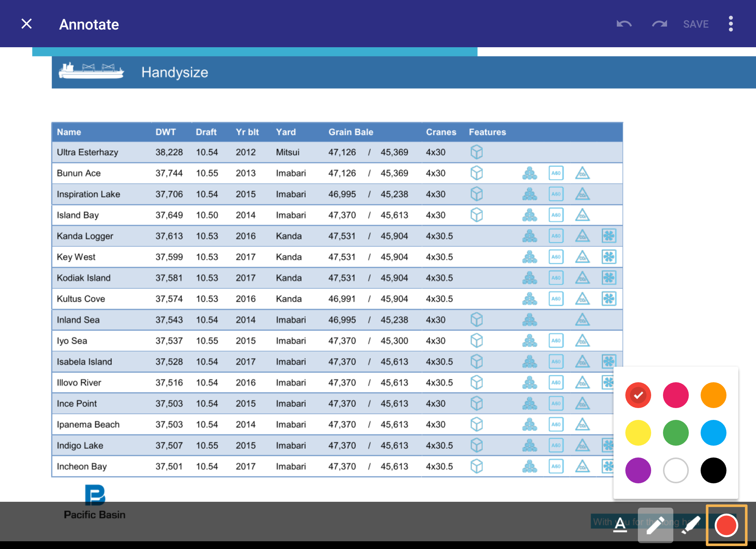This screenshot has width=756, height=549.
Task: Click the A60 icon in Kodiak Island row
Action: [556, 278]
